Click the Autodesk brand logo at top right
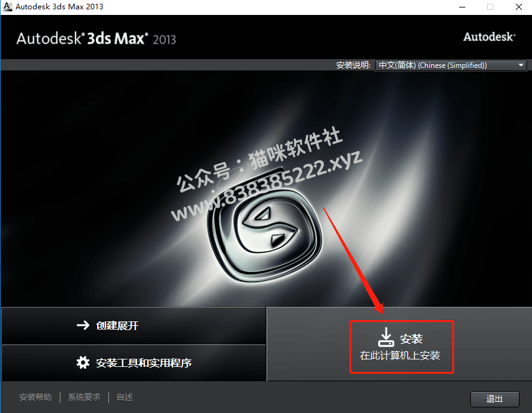Screen dimensions: 532x413 point(489,37)
